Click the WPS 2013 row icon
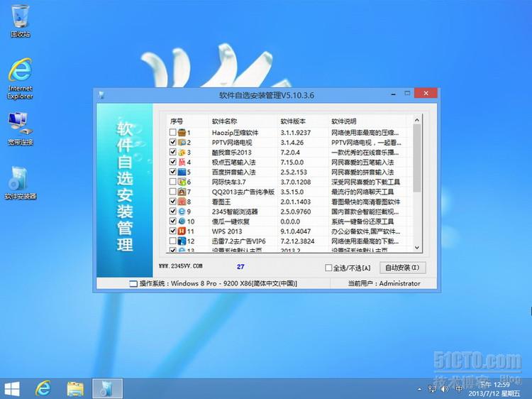This screenshot has height=399, width=532. [182, 231]
